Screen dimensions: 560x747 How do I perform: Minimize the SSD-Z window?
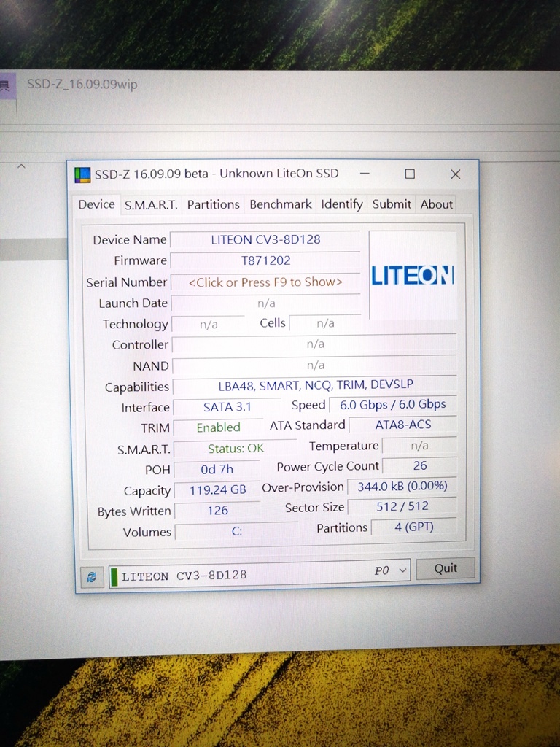click(365, 174)
